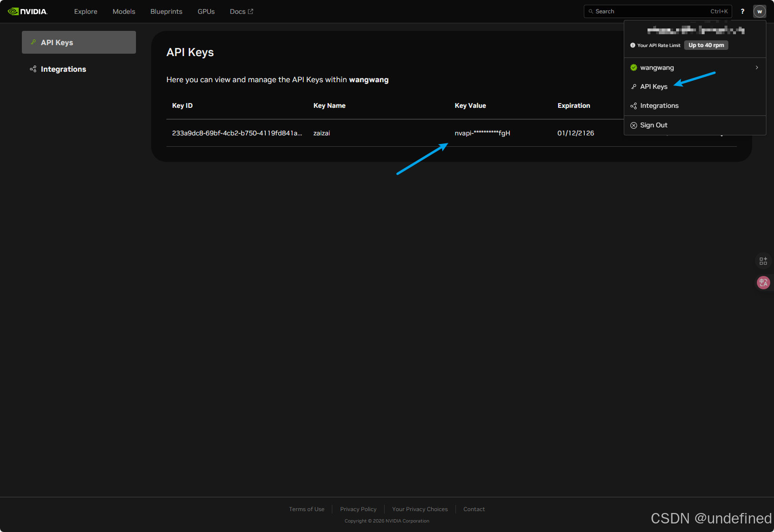Open the Explore page

click(x=86, y=11)
